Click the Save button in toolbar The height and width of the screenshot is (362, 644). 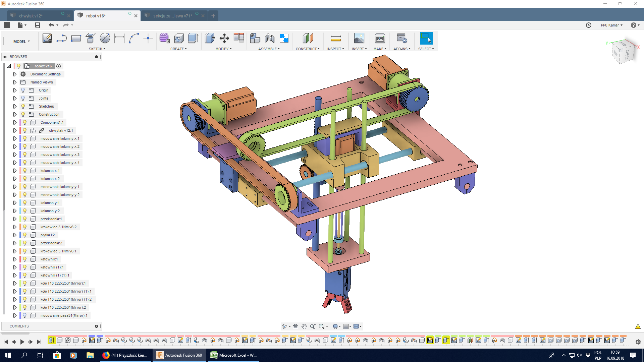[x=37, y=25]
